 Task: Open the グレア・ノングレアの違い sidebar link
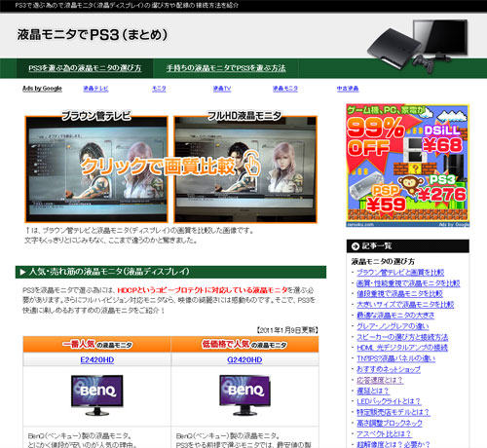(x=393, y=326)
